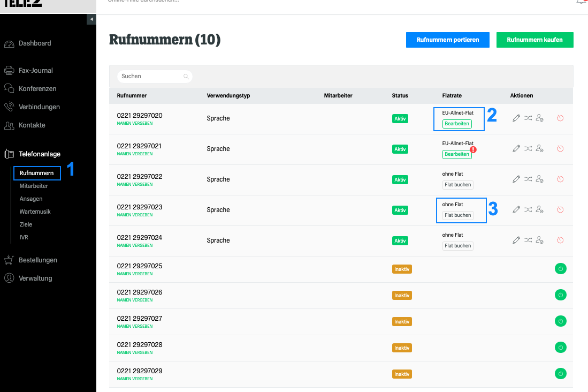Select Rufnummern submenu item
The width and height of the screenshot is (588, 392).
pos(36,173)
